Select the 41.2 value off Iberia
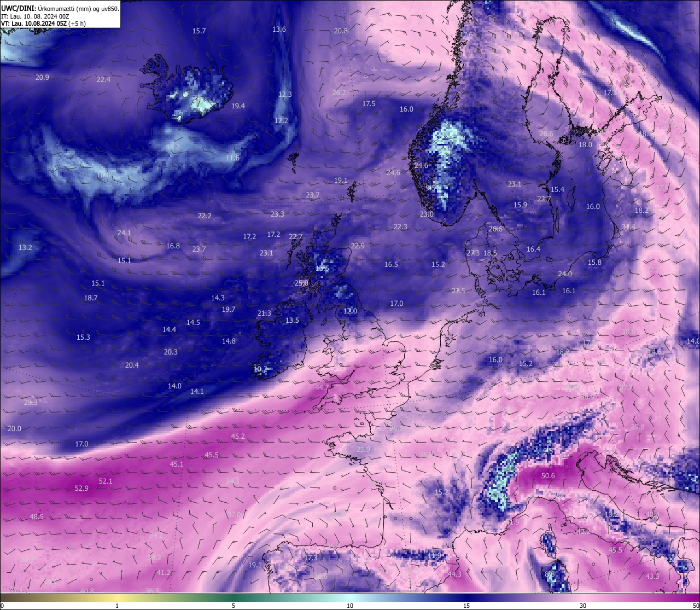Image resolution: width=700 pixels, height=610 pixels. click(164, 573)
